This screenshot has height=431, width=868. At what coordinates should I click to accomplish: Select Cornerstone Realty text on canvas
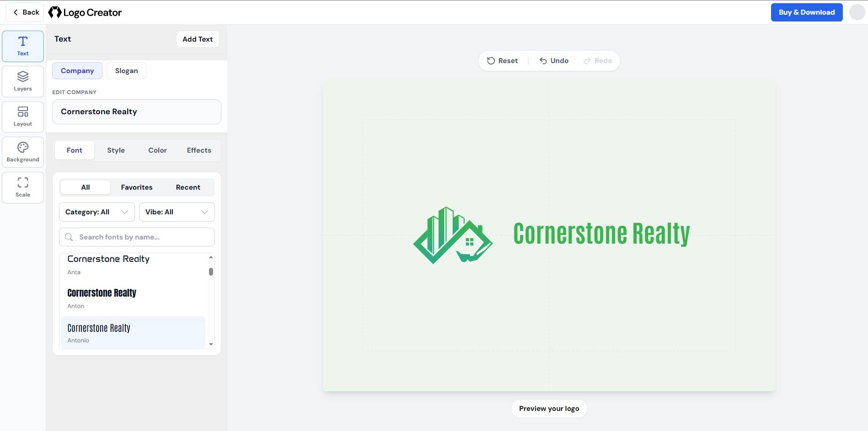(x=601, y=234)
